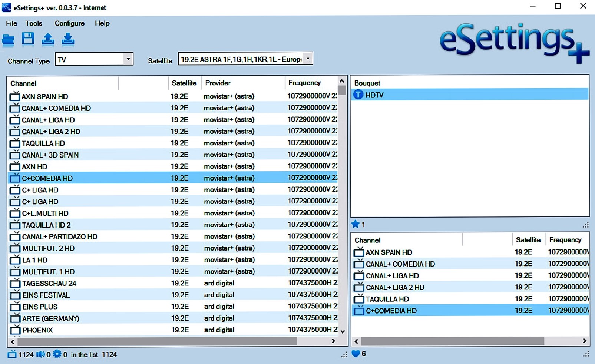Click the blue star favorites icon
Screen dimensions: 595x364
click(355, 224)
